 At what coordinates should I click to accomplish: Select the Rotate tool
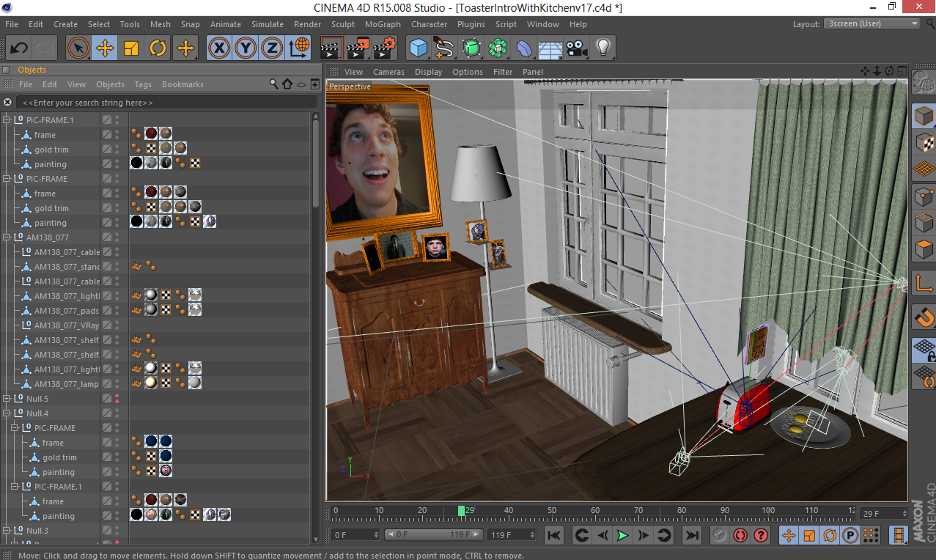coord(158,48)
